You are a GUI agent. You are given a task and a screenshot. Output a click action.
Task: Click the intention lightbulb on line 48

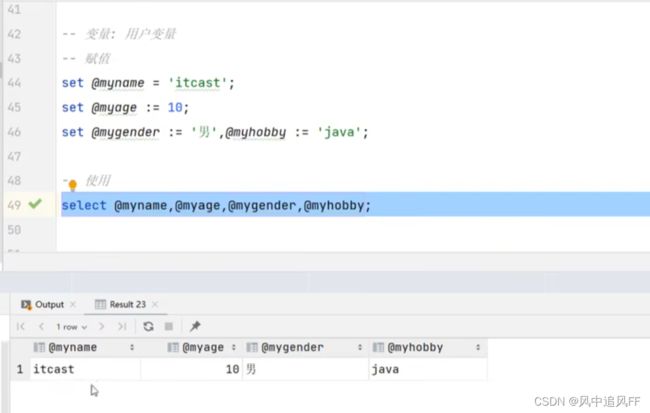[73, 185]
